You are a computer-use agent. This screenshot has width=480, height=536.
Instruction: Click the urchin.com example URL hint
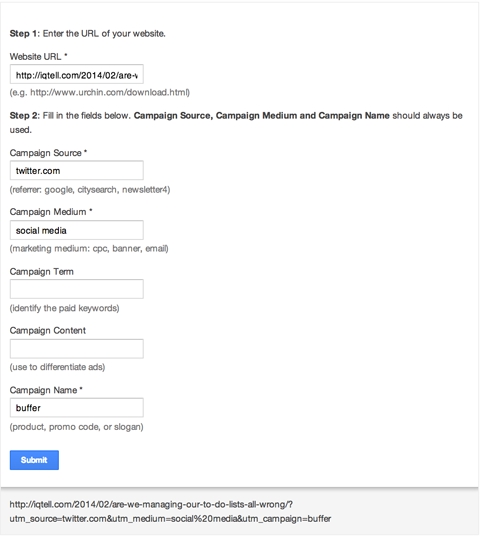point(100,93)
